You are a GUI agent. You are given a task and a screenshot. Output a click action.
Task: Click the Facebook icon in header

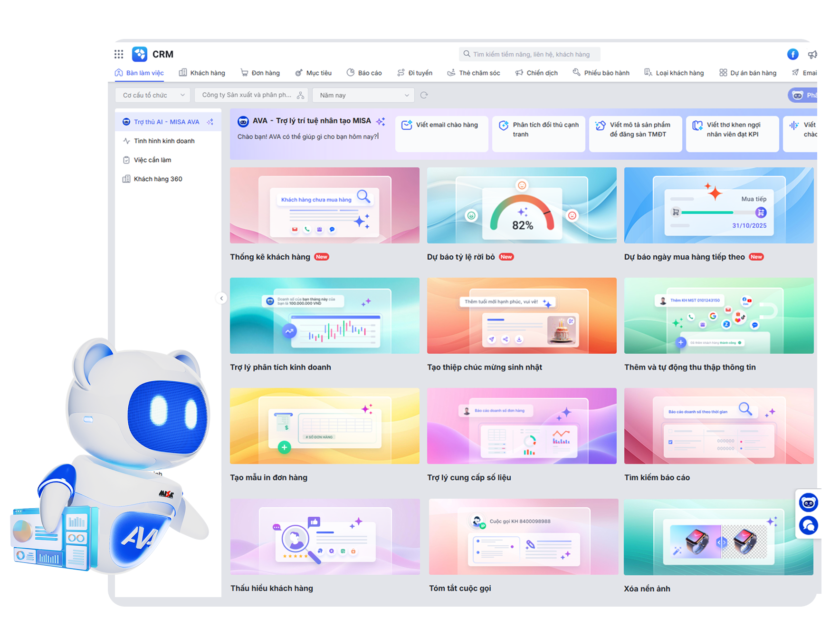[792, 54]
